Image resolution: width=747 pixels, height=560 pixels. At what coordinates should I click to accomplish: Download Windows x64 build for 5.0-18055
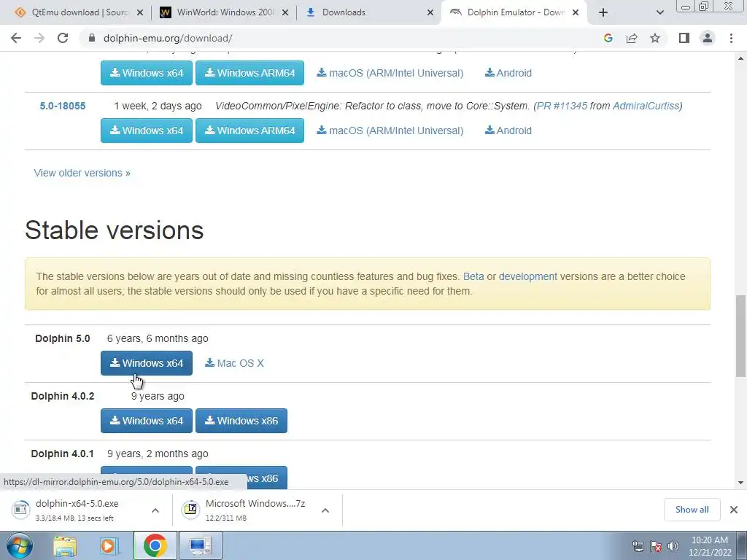pos(147,131)
